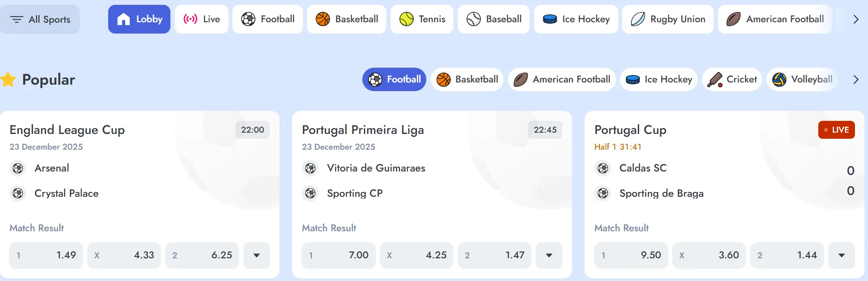Screen dimensions: 868x281
Task: Open the Rugby Union sport section
Action: (639, 19)
